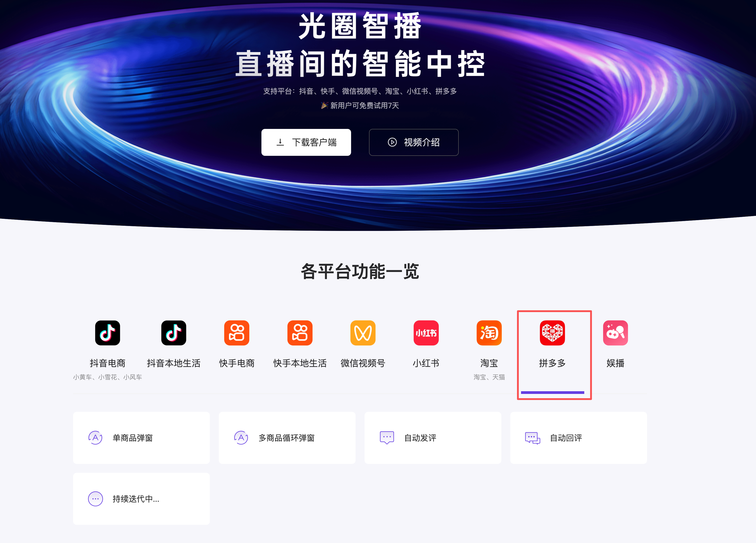Choose the 快手电商 icon
The width and height of the screenshot is (756, 543).
(x=237, y=333)
